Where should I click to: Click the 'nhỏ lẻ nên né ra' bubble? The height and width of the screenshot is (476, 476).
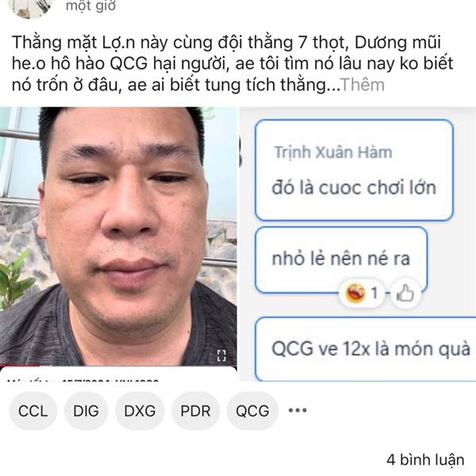pos(341,260)
